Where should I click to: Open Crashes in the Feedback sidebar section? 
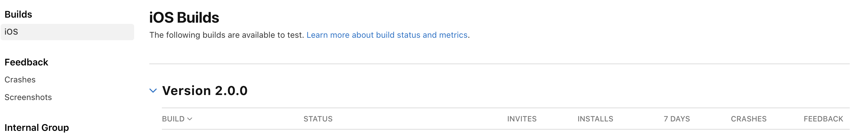point(20,80)
